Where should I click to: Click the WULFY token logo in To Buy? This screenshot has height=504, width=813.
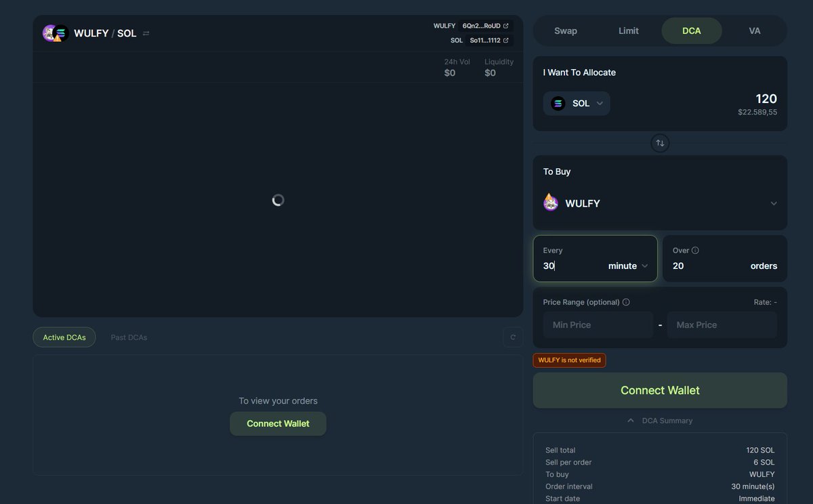pyautogui.click(x=550, y=203)
